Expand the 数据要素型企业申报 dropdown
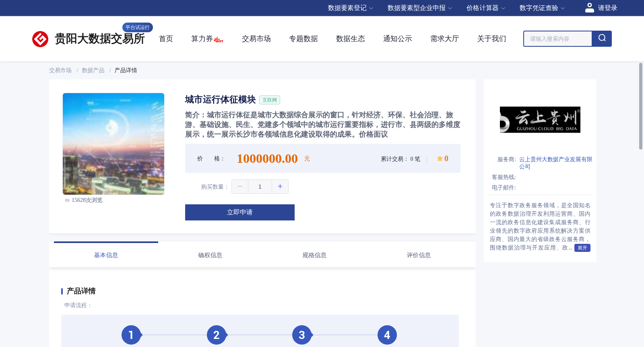The width and height of the screenshot is (644, 347). click(x=419, y=8)
